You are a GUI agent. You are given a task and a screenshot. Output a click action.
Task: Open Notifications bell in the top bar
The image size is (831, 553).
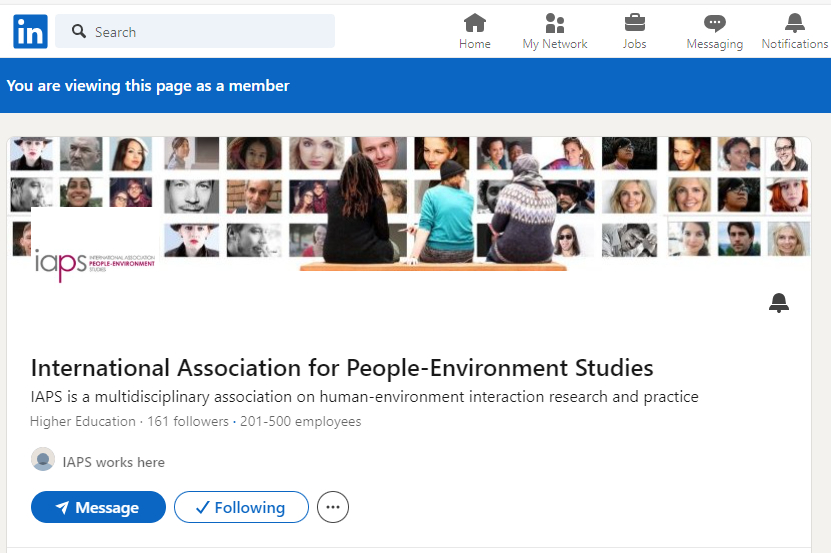(x=794, y=23)
